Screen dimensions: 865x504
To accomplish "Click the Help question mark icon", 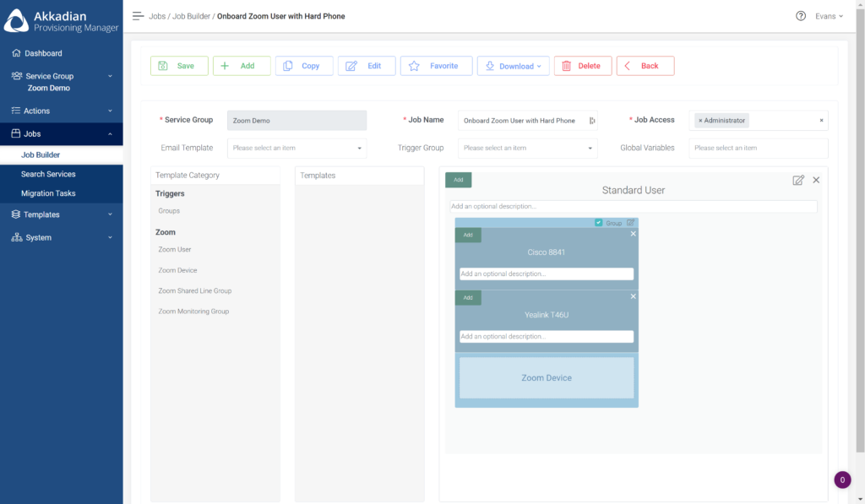I will (x=801, y=15).
